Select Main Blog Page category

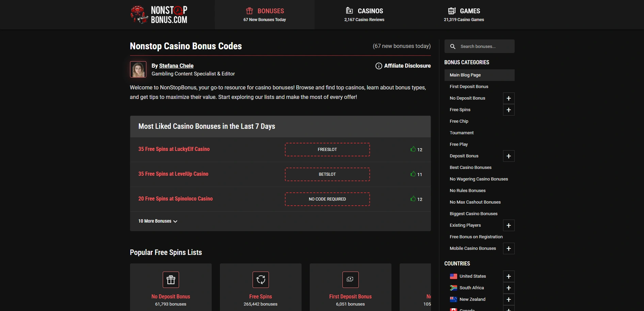coord(479,75)
